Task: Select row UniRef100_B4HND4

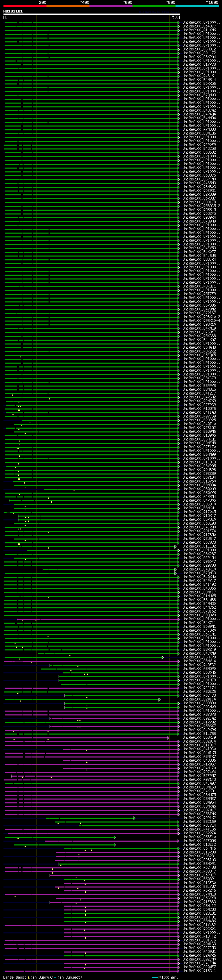Action: coord(199,118)
